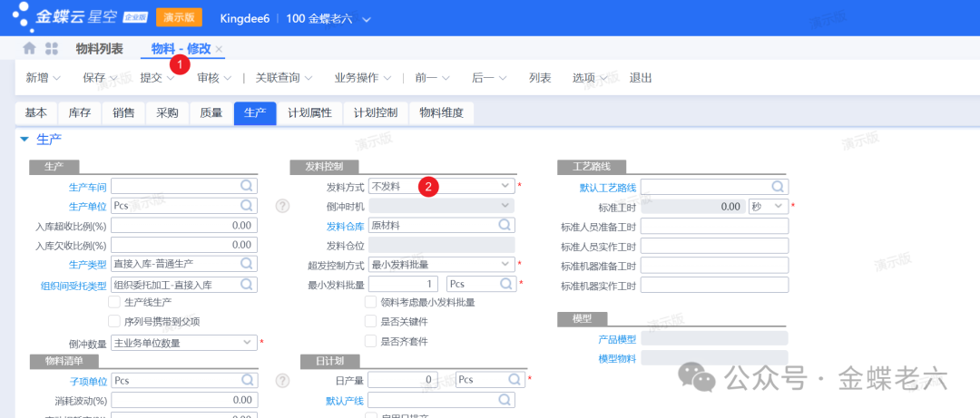This screenshot has height=418, width=980.
Task: Click search icon in 生产类型 field
Action: pyautogui.click(x=246, y=264)
